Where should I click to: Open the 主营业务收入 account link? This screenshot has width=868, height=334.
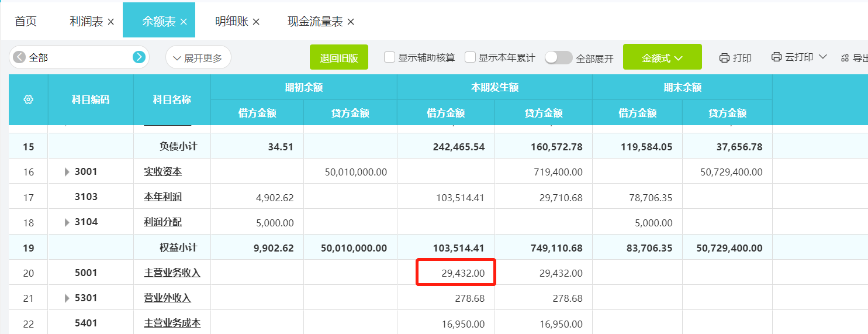point(172,273)
